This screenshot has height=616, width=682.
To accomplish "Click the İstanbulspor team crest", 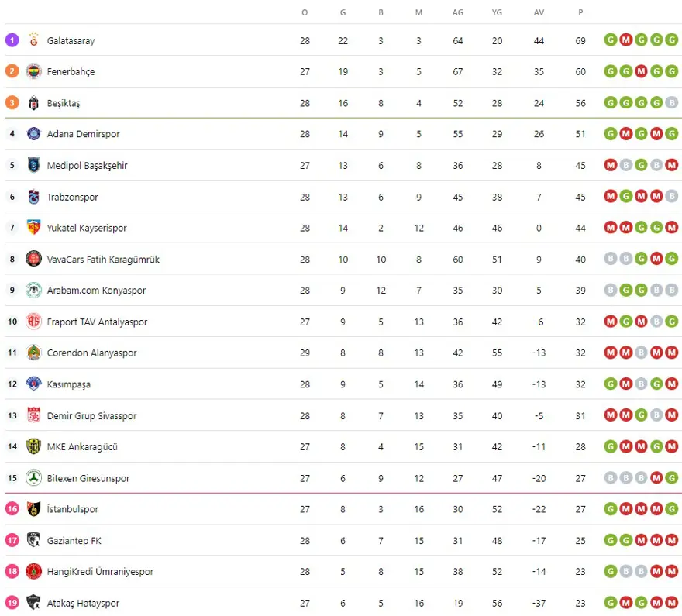I will [x=33, y=509].
